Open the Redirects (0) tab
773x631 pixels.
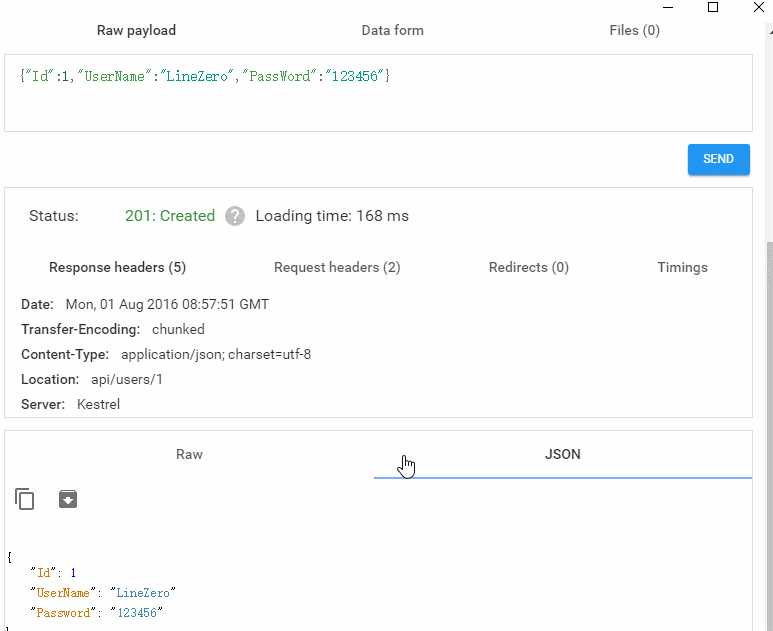point(528,267)
